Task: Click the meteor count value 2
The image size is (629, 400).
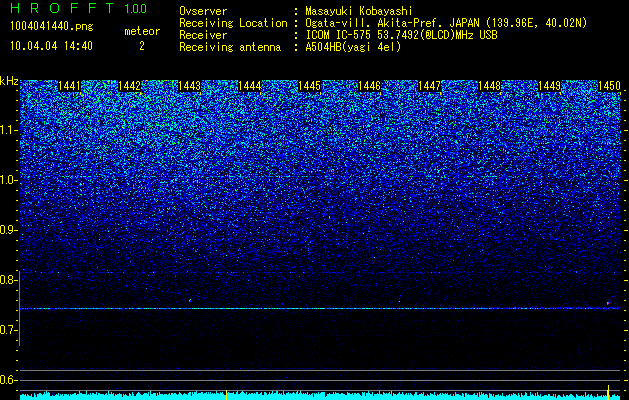Action: click(x=142, y=46)
